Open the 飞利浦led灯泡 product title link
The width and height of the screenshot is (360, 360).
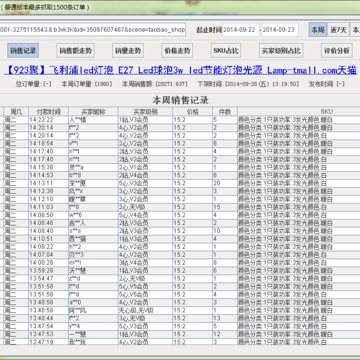tap(180, 70)
